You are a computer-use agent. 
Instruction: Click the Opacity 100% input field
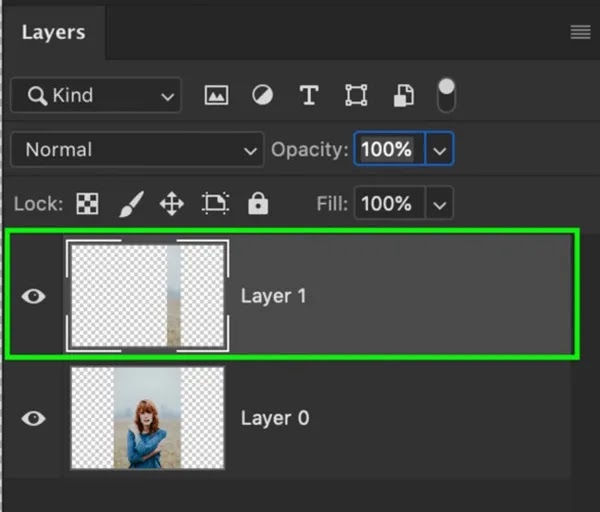pos(390,149)
